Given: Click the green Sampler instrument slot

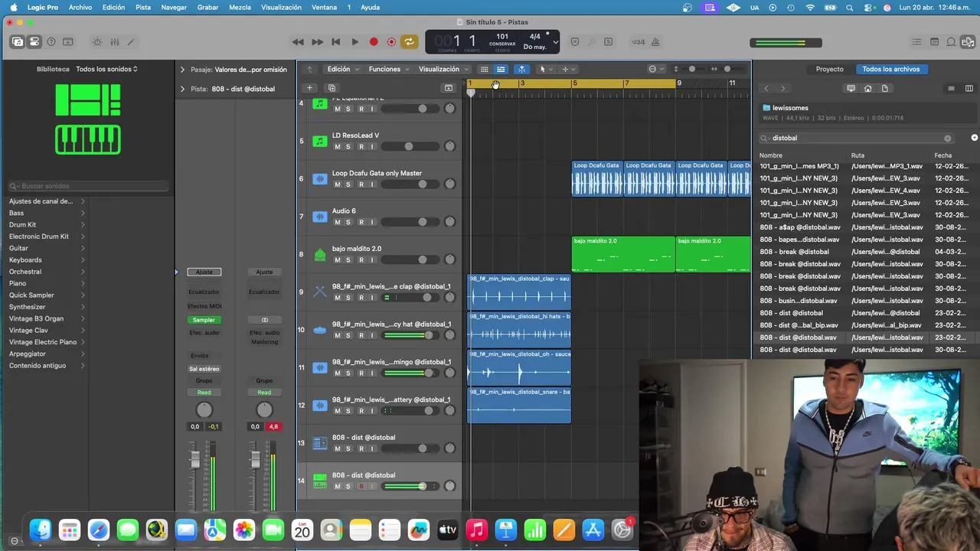Looking at the screenshot, I should tap(204, 320).
